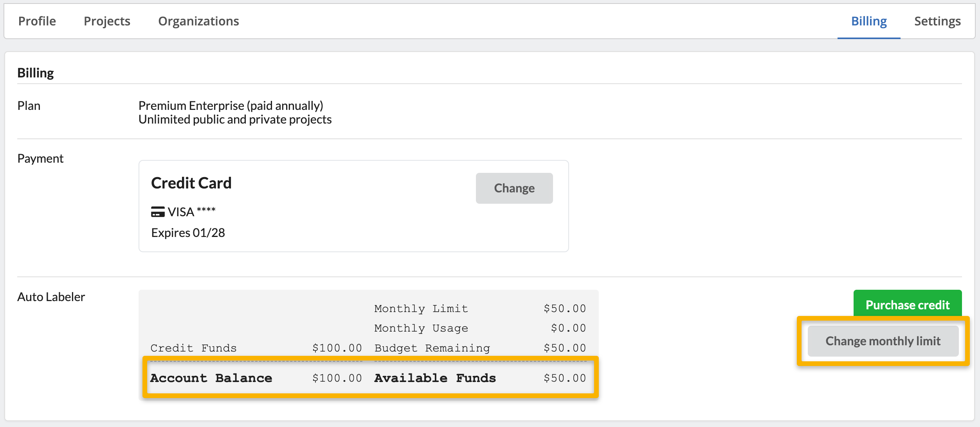Select the Billing tab
The height and width of the screenshot is (427, 980).
pos(869,21)
